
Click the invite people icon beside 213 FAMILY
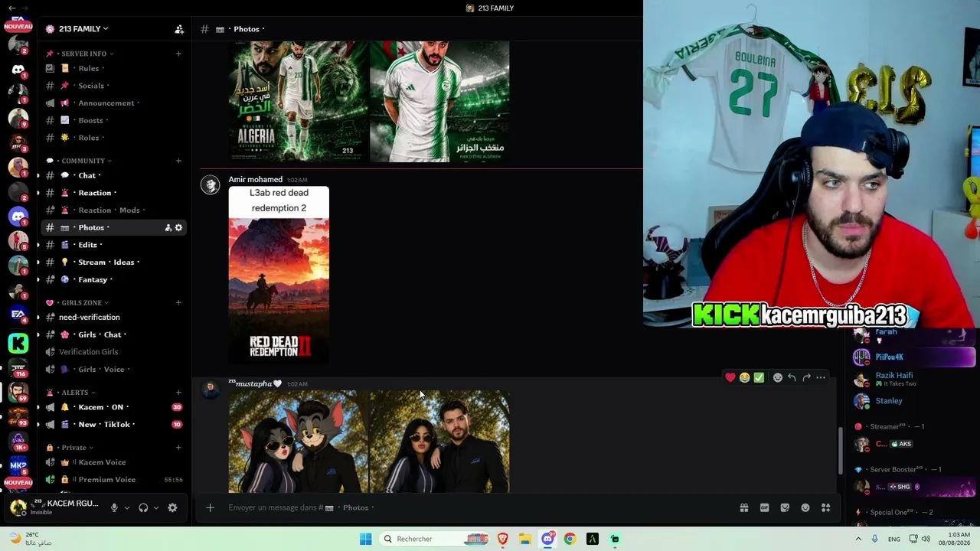pyautogui.click(x=179, y=29)
